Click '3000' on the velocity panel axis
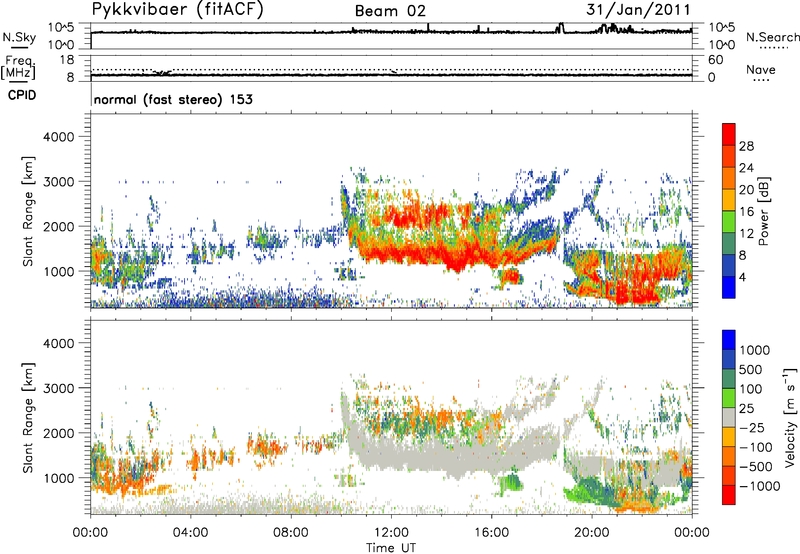Screen dimensions: 800x554 point(58,388)
